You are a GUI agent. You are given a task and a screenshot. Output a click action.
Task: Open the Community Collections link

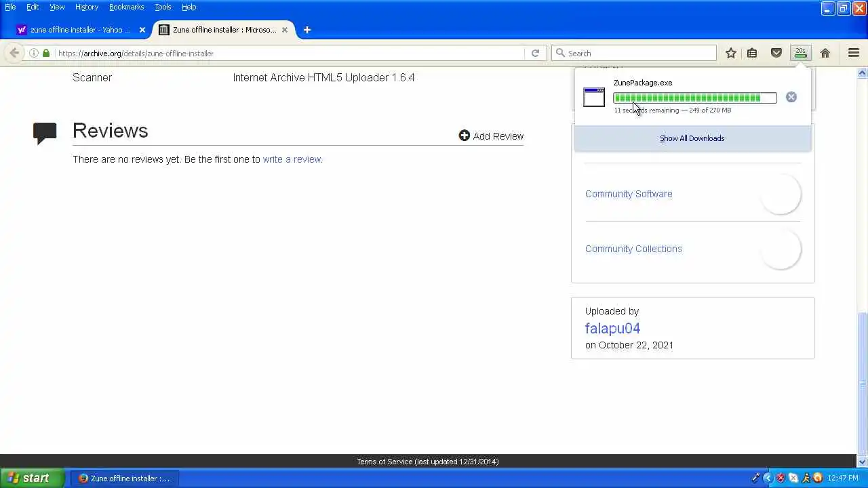(633, 249)
